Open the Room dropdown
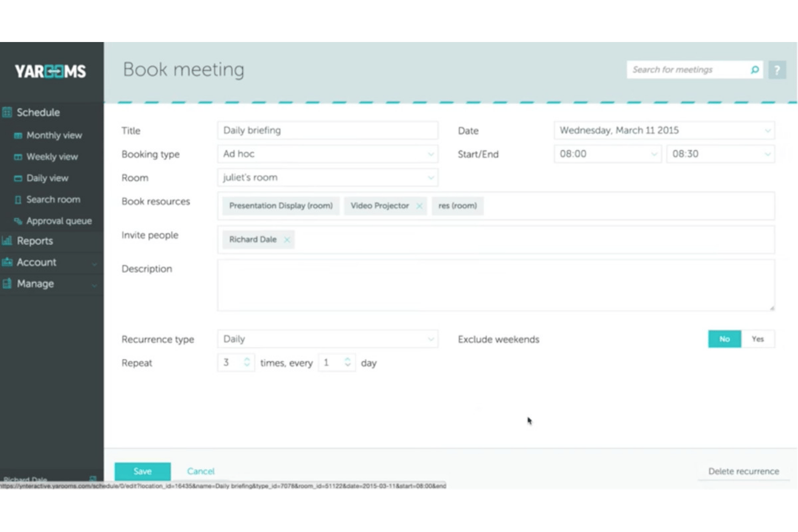Image resolution: width=798 pixels, height=532 pixels. coord(327,177)
